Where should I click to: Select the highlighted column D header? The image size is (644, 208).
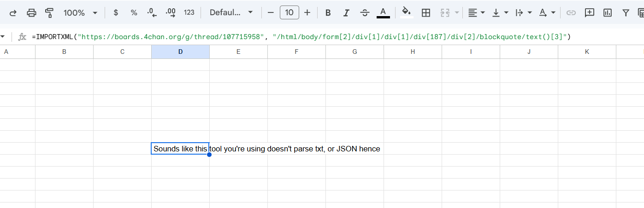click(180, 52)
